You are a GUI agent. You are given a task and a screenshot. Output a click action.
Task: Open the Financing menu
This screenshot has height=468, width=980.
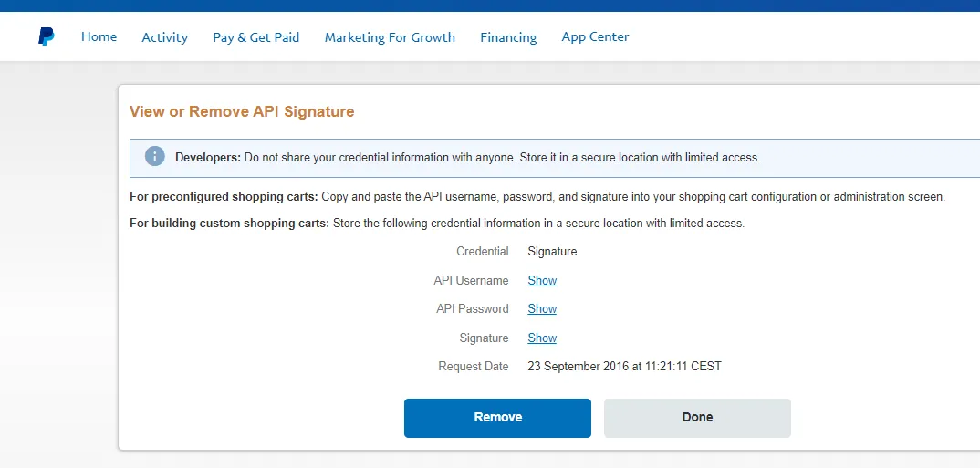pos(509,37)
